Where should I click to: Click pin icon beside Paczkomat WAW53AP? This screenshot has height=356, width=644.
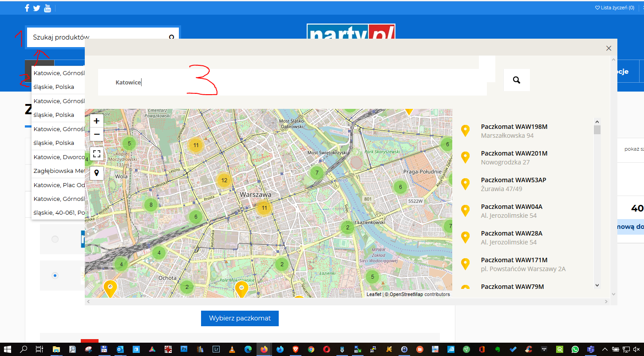tap(465, 184)
